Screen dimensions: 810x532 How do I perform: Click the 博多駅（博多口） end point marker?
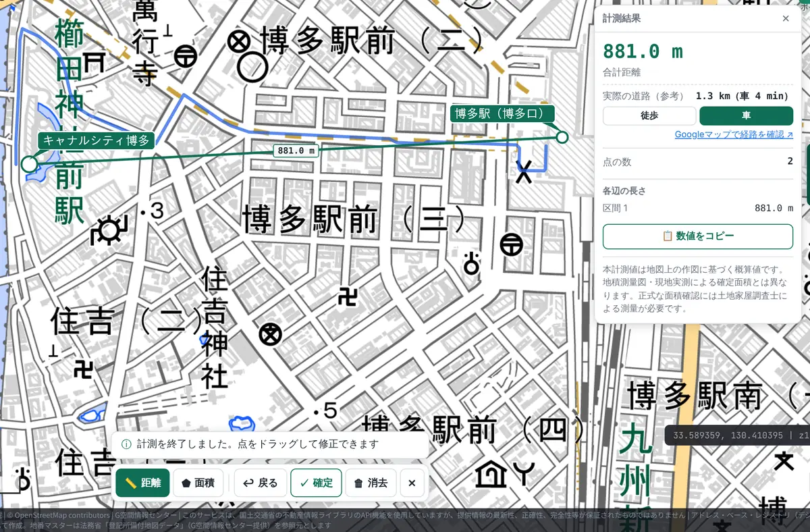click(x=562, y=138)
